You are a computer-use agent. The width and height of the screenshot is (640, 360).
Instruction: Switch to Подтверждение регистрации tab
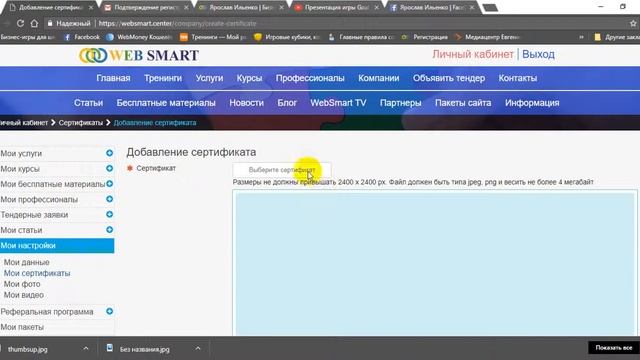coord(146,8)
